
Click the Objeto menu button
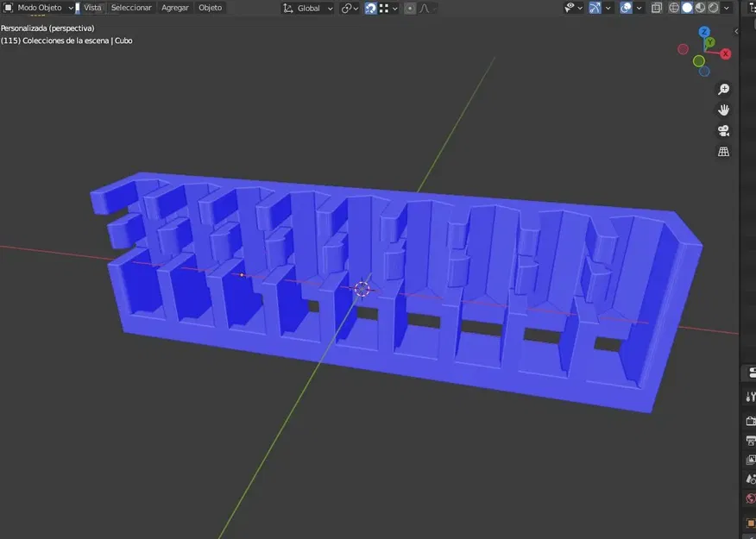point(211,8)
